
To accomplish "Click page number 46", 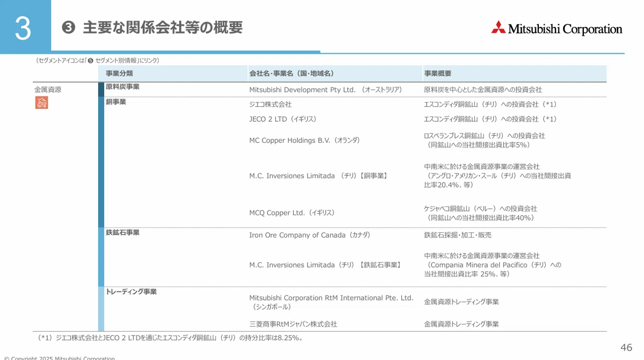I will [x=626, y=348].
